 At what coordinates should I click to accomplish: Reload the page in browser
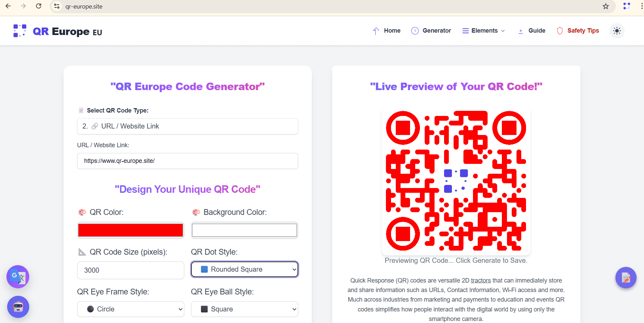39,6
